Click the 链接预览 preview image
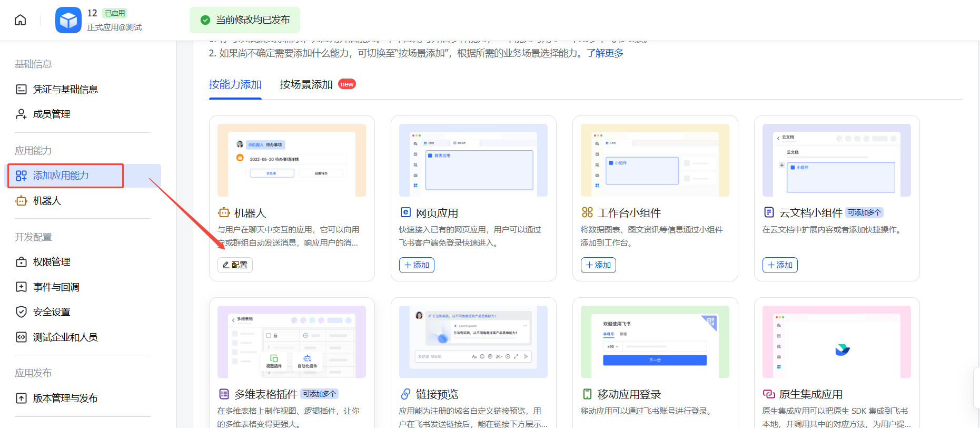 tap(473, 342)
